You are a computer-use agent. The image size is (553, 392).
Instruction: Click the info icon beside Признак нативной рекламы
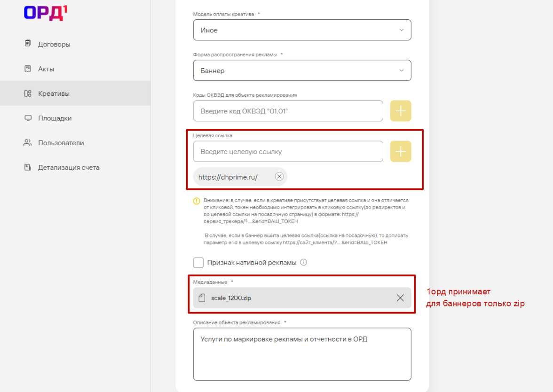303,262
